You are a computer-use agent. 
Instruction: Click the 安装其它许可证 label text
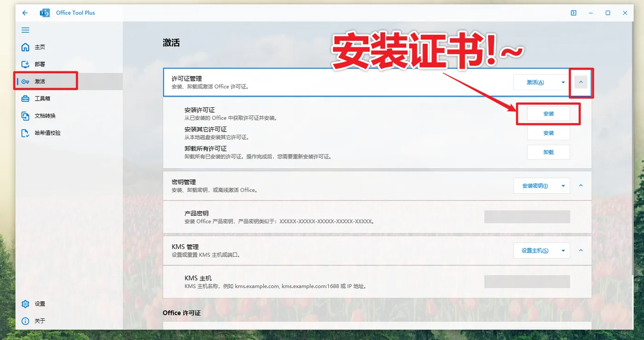(206, 129)
